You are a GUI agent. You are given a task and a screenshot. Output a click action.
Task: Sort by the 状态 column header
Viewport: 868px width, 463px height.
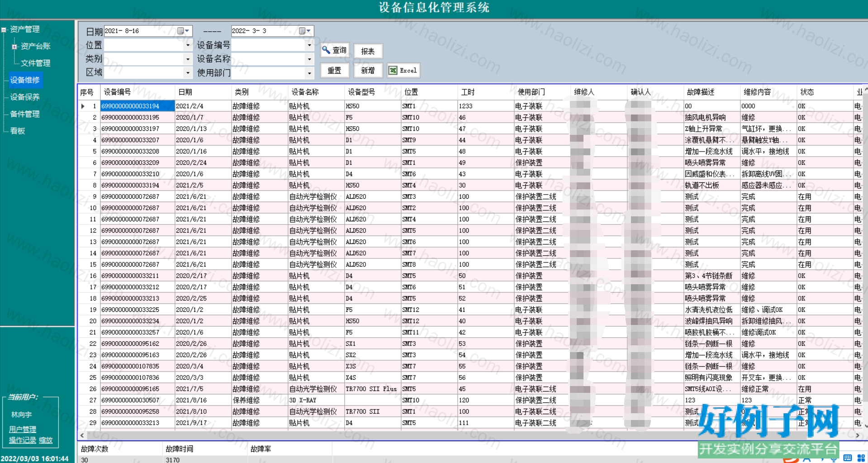tap(825, 92)
